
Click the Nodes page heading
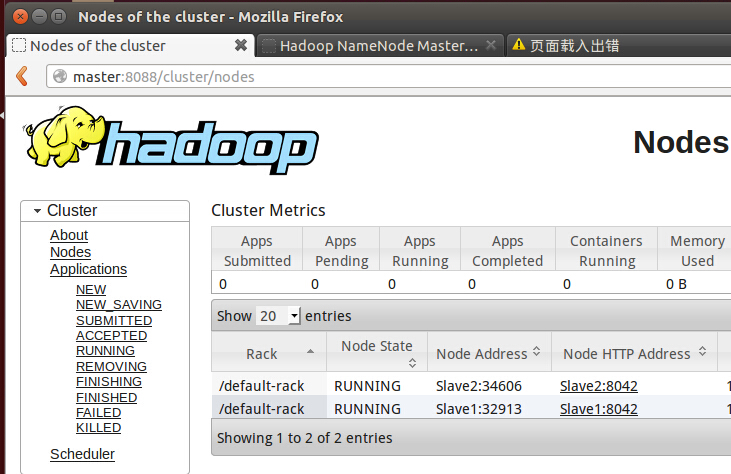(x=681, y=142)
